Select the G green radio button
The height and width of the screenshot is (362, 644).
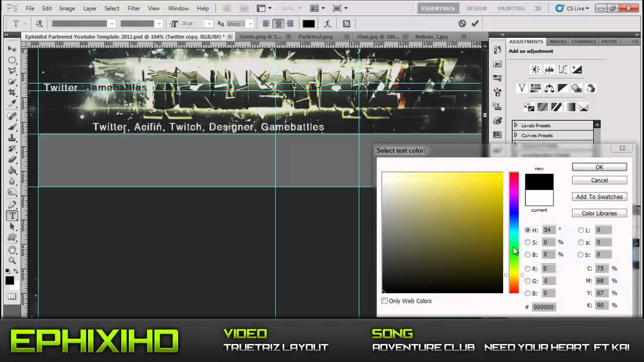pyautogui.click(x=527, y=281)
